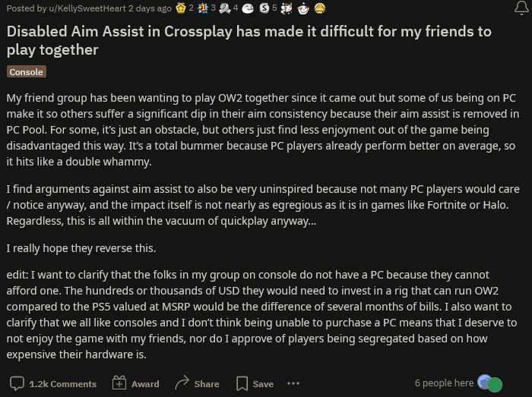Viewport: 532px width, 397px height.
Task: Click the second award icon before count 3
Action: [202, 8]
